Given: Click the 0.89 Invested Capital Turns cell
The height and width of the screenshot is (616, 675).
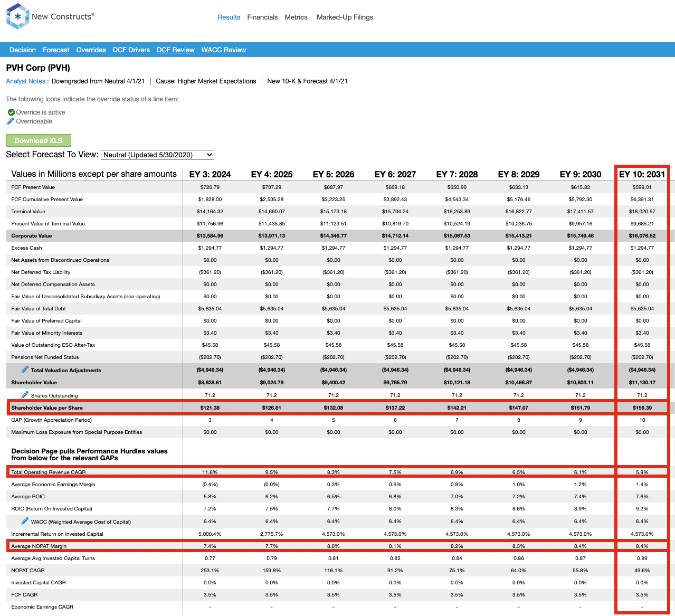Looking at the screenshot, I should (642, 558).
